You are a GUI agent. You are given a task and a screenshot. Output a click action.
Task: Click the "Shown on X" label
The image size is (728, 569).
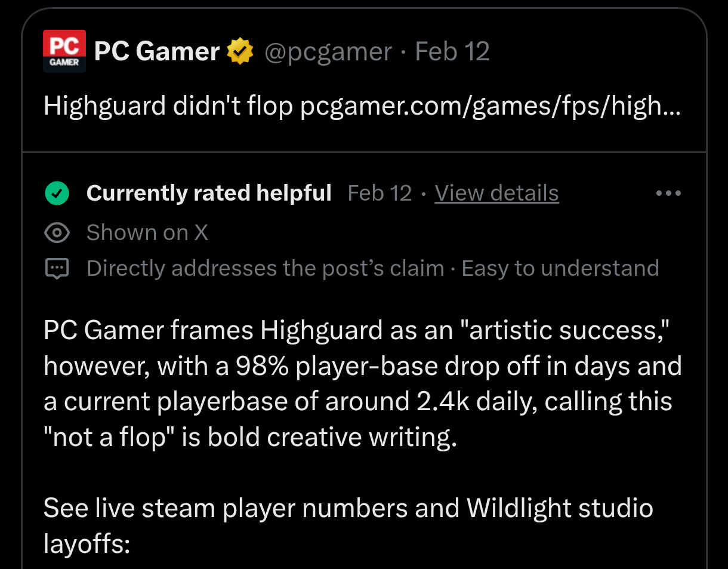(147, 232)
